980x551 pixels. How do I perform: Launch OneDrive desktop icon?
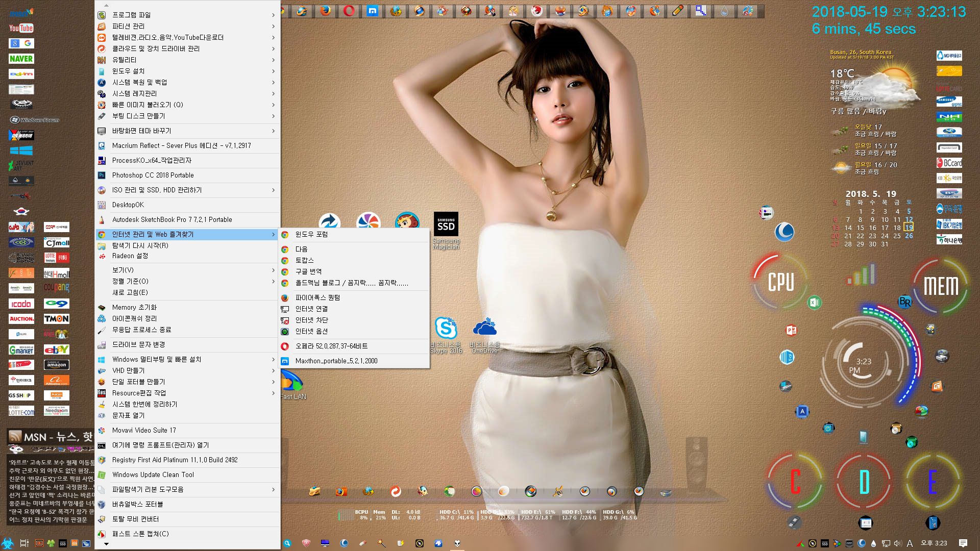pyautogui.click(x=484, y=335)
